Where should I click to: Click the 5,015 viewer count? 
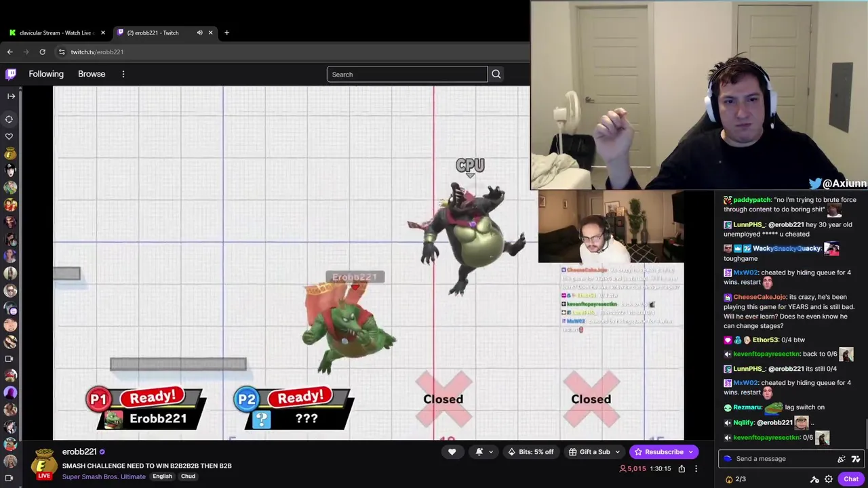point(632,469)
